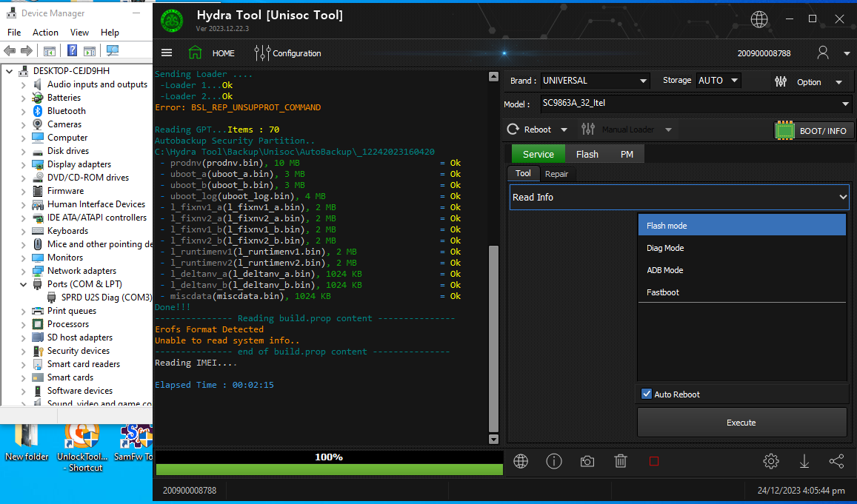Open settings via the gear icon
Screen dimensions: 857x504
[x=770, y=461]
